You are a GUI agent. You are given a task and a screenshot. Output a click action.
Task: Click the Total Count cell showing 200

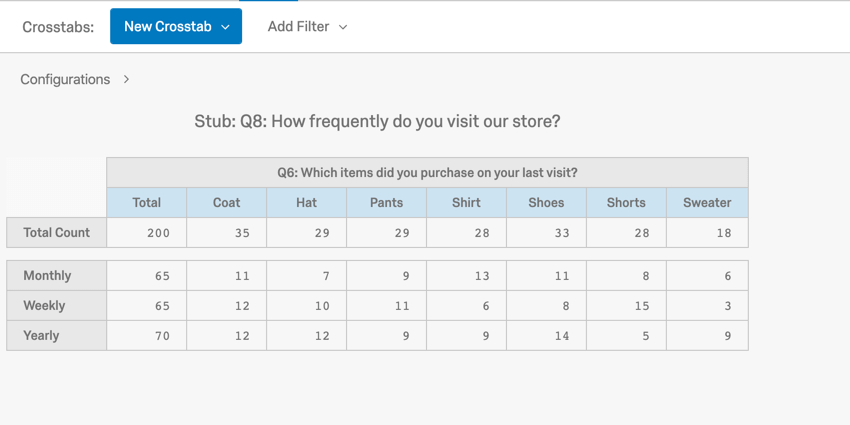(x=147, y=233)
